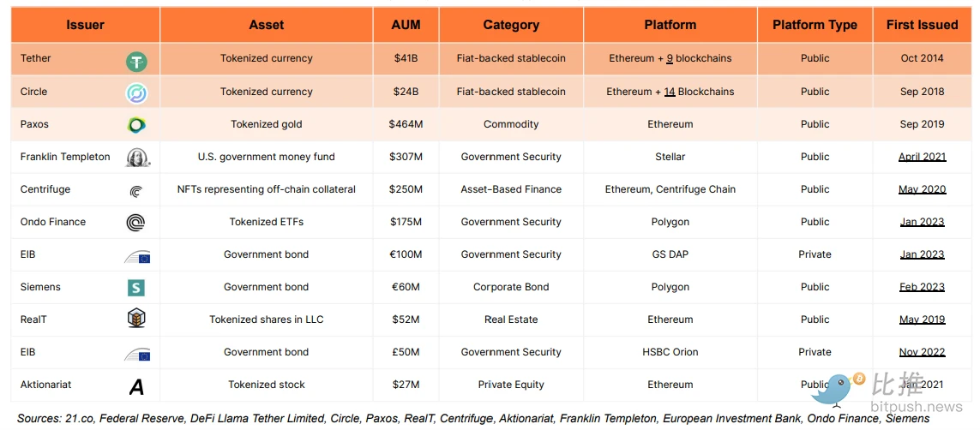Click the Aktionariat A logo

tap(136, 387)
